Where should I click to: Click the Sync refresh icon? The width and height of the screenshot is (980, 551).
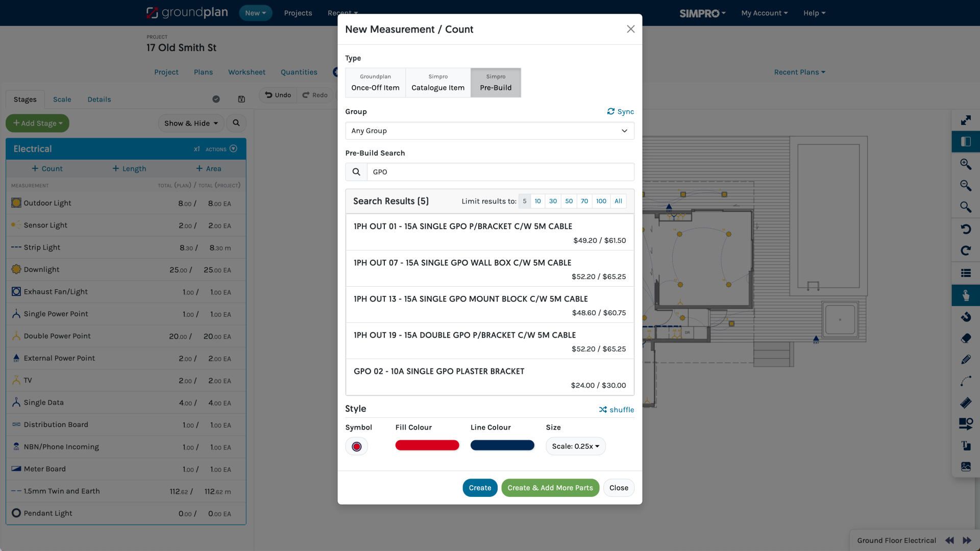click(x=610, y=111)
